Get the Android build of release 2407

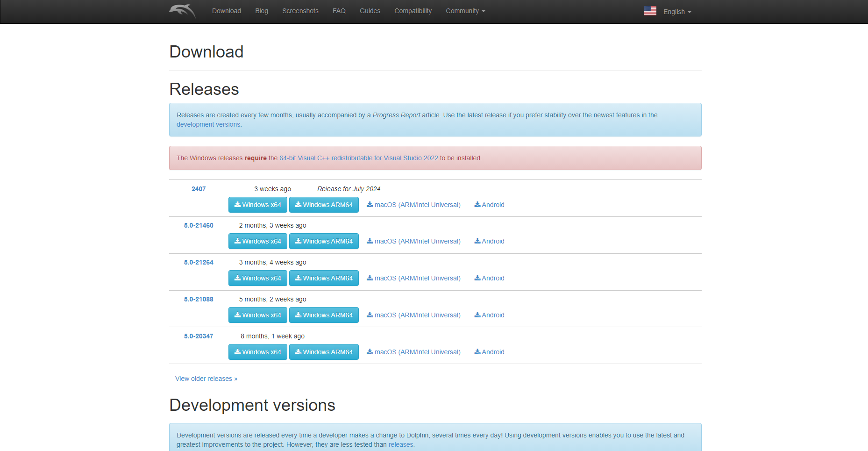[489, 205]
